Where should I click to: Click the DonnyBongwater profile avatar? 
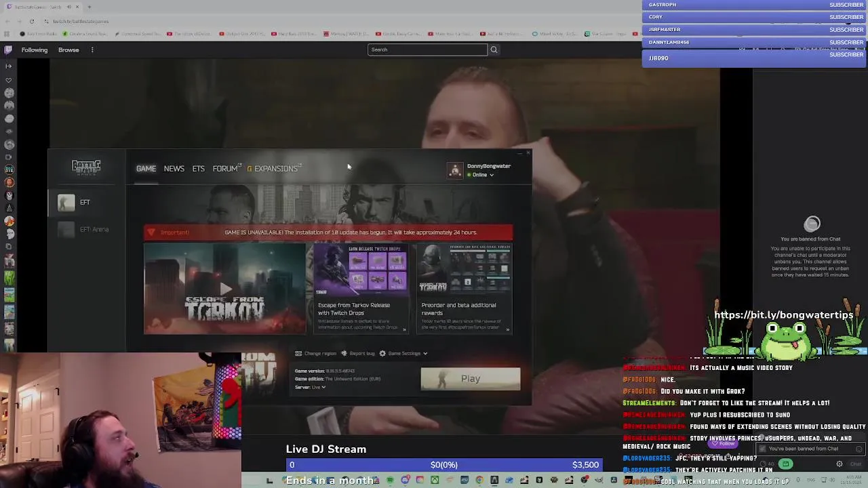point(455,170)
